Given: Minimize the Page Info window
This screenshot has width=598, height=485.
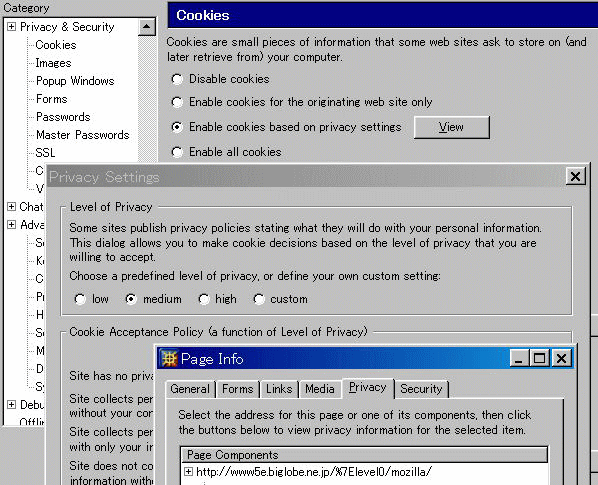Looking at the screenshot, I should (x=519, y=358).
